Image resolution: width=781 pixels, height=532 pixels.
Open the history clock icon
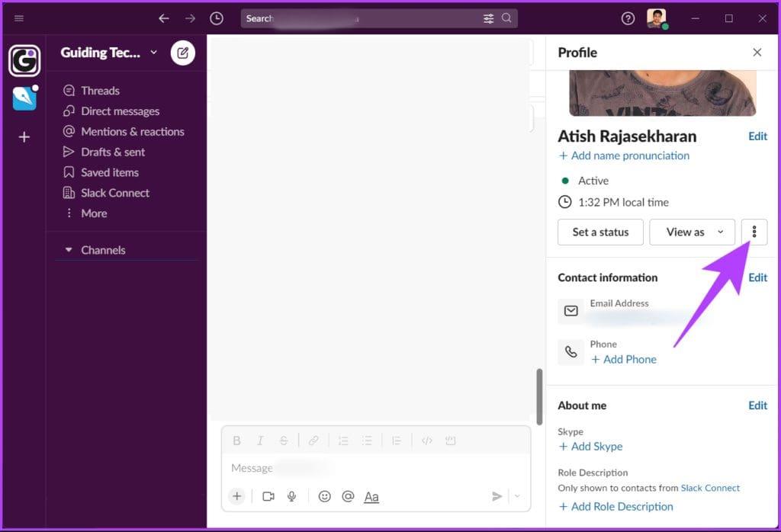216,18
